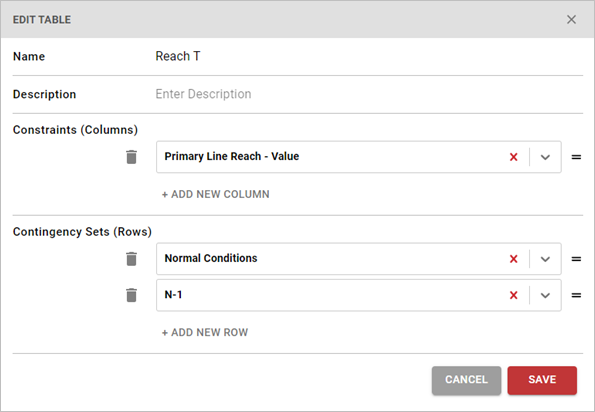
Task: Select the Normal Conditions combo box text
Action: pyautogui.click(x=211, y=258)
